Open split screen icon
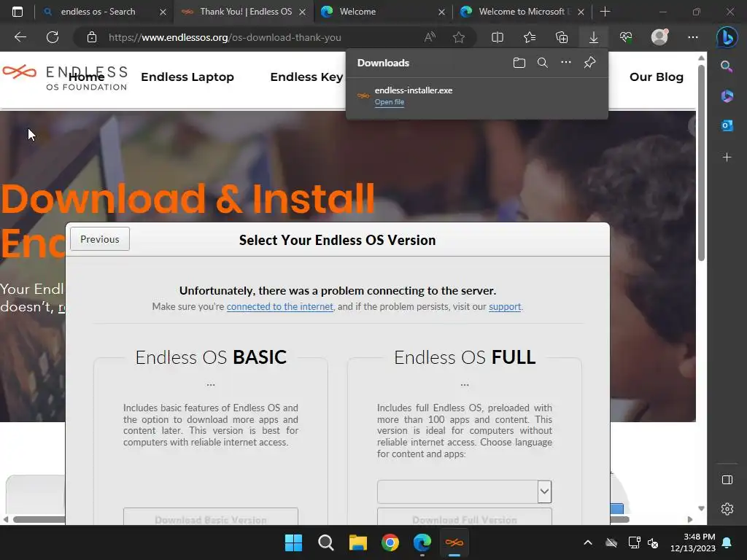747x560 pixels. tap(498, 37)
